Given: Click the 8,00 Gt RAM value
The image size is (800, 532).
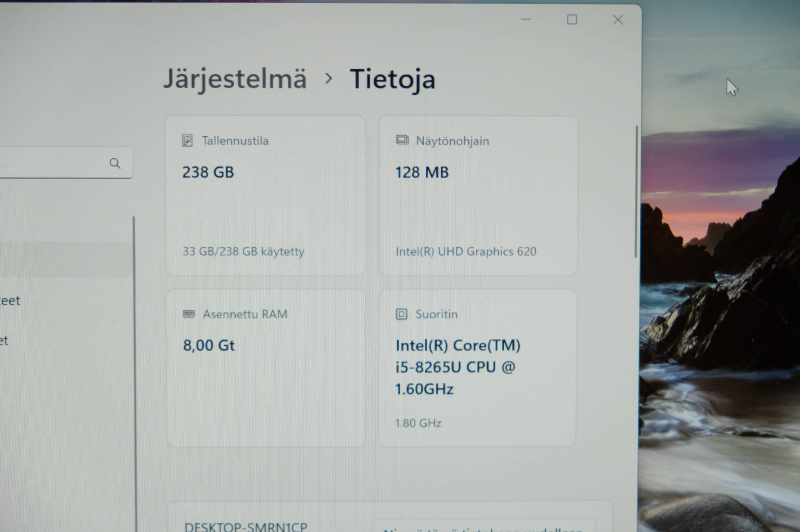Looking at the screenshot, I should click(209, 345).
